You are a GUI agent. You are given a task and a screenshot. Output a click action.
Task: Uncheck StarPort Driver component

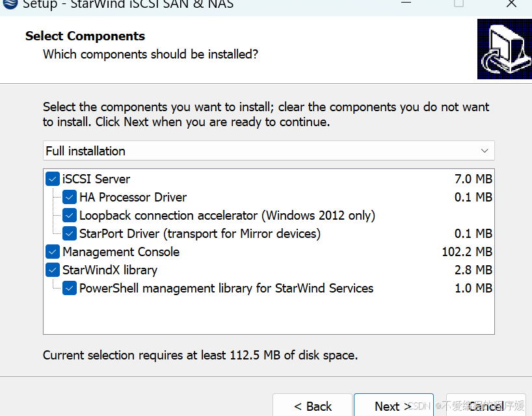70,233
